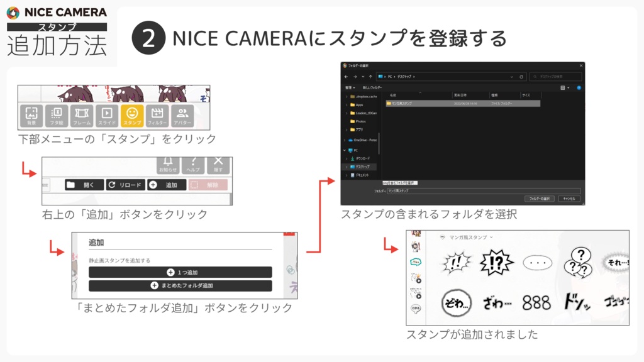Select デスクトップ in the address breadcrumb
The height and width of the screenshot is (362, 644).
[x=404, y=75]
